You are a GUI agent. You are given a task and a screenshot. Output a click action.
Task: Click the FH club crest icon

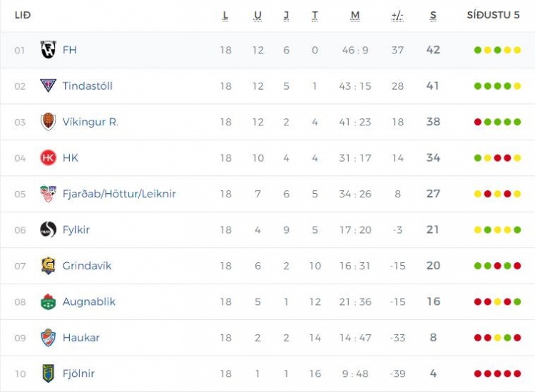48,50
